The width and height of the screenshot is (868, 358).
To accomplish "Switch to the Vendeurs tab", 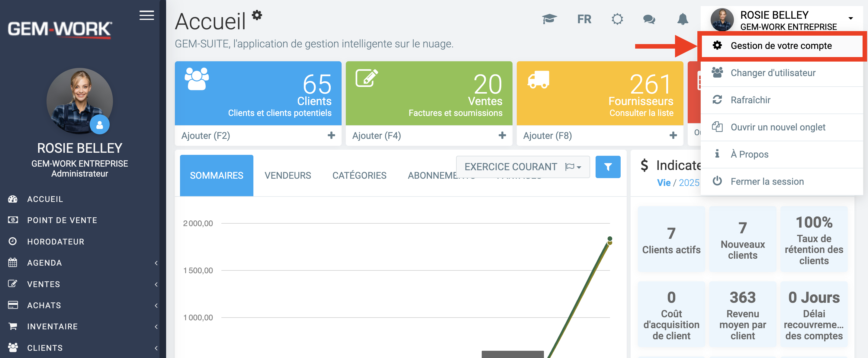I will coord(288,175).
